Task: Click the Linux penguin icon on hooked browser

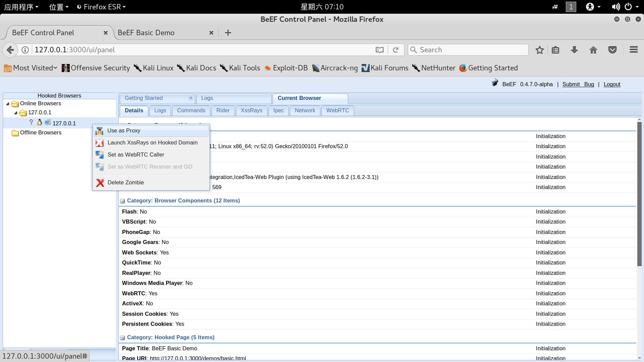Action: coord(40,122)
